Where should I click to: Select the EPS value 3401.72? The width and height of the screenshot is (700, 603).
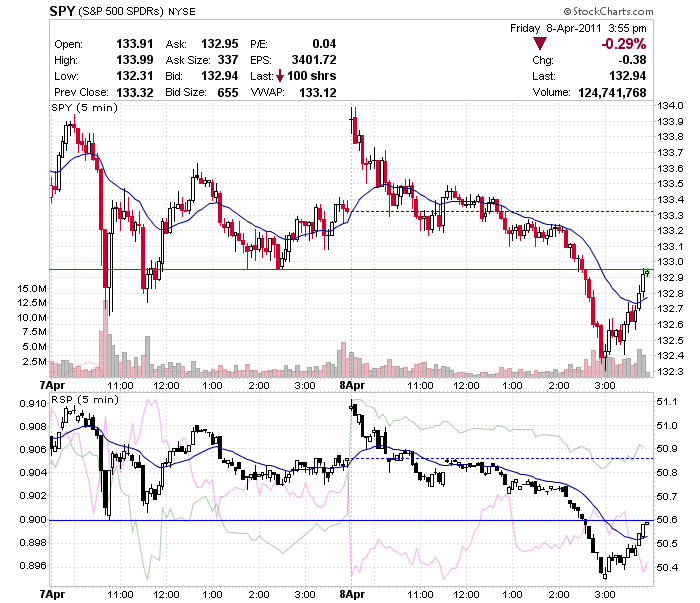pyautogui.click(x=314, y=60)
